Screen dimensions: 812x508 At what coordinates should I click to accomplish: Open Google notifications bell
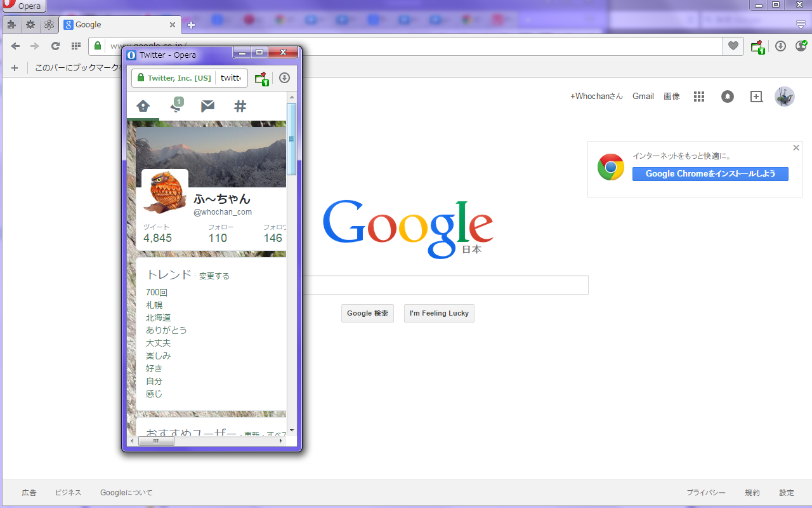(728, 97)
